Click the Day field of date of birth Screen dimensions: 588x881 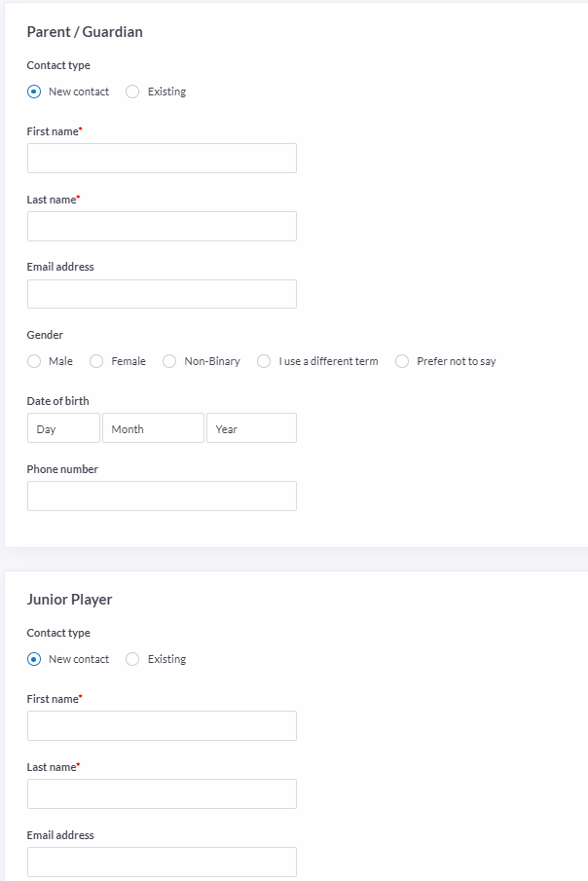coord(63,428)
